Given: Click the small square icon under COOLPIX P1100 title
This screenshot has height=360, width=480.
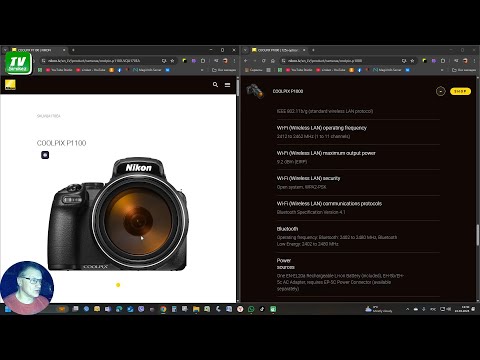Looking at the screenshot, I should pos(45,155).
